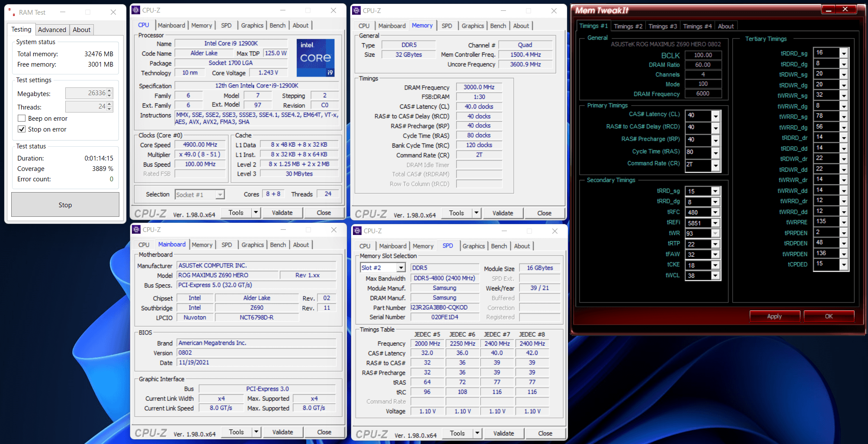Open the Tools dropdown arrow in the CPU-Z CPU window

point(256,212)
